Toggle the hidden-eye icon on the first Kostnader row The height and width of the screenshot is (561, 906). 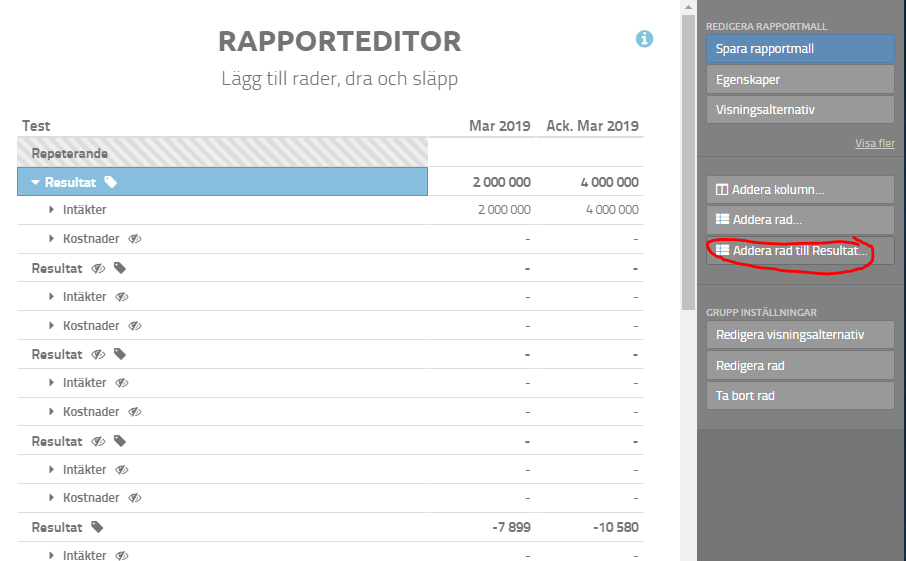tap(135, 239)
